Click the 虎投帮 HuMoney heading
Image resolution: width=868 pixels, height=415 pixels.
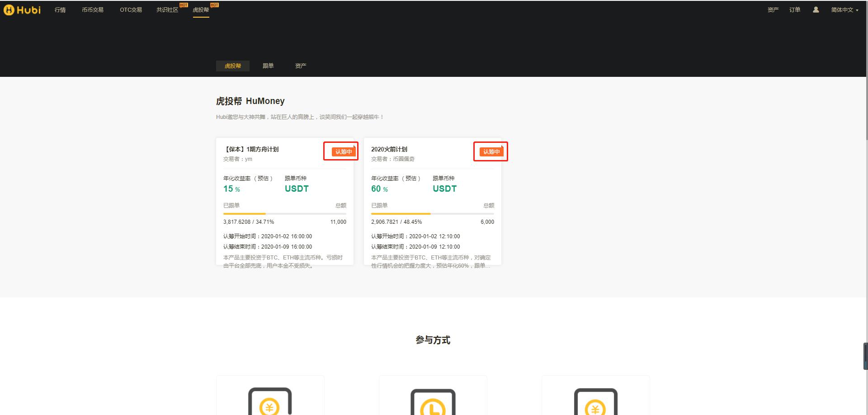(x=250, y=101)
